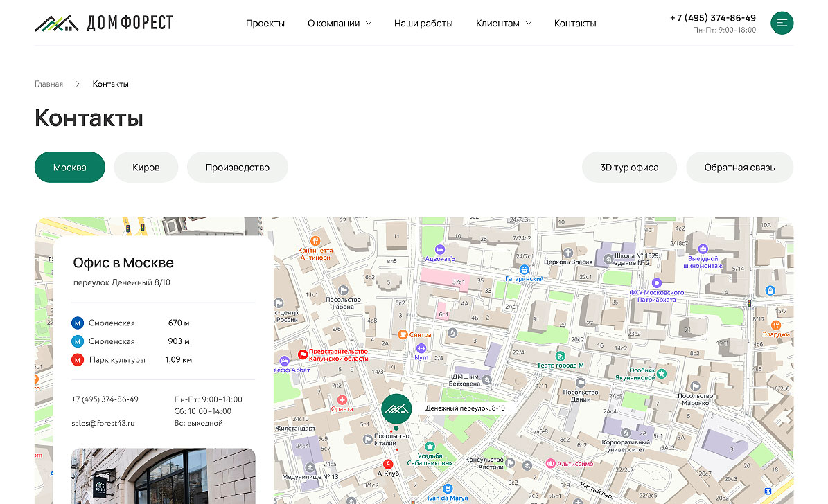Click the Усадьба Сабашниковых star icon
The width and height of the screenshot is (828, 504).
[430, 447]
